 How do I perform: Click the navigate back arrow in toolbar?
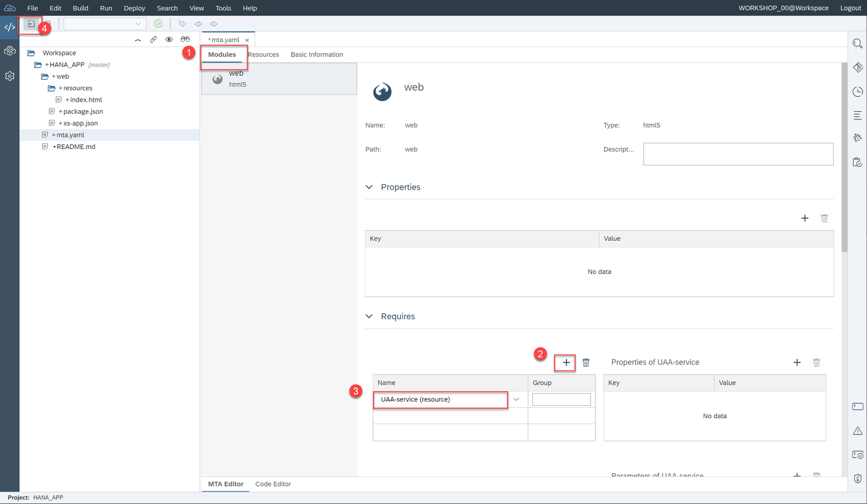click(198, 24)
